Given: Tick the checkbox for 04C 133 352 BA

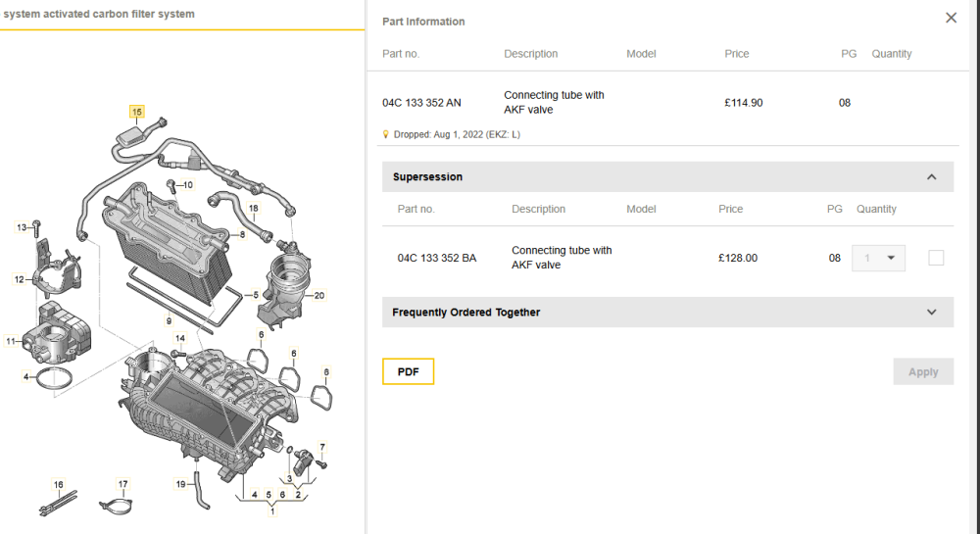Looking at the screenshot, I should (x=936, y=258).
